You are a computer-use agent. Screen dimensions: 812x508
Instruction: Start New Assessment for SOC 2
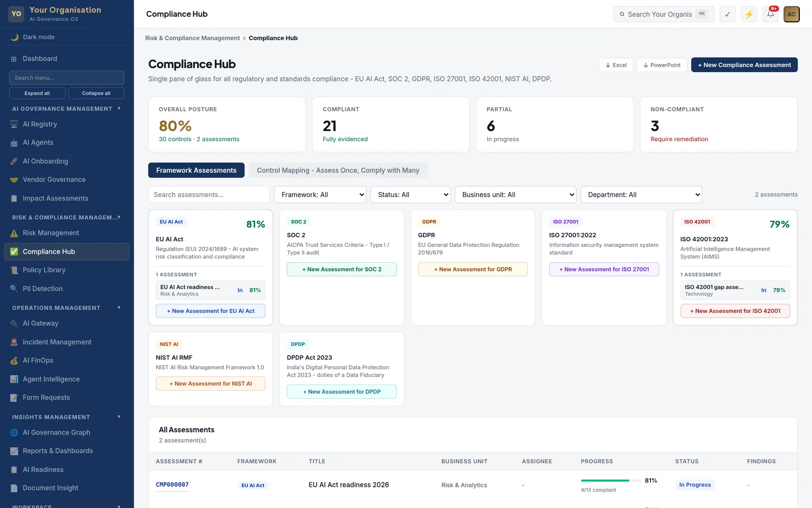342,269
